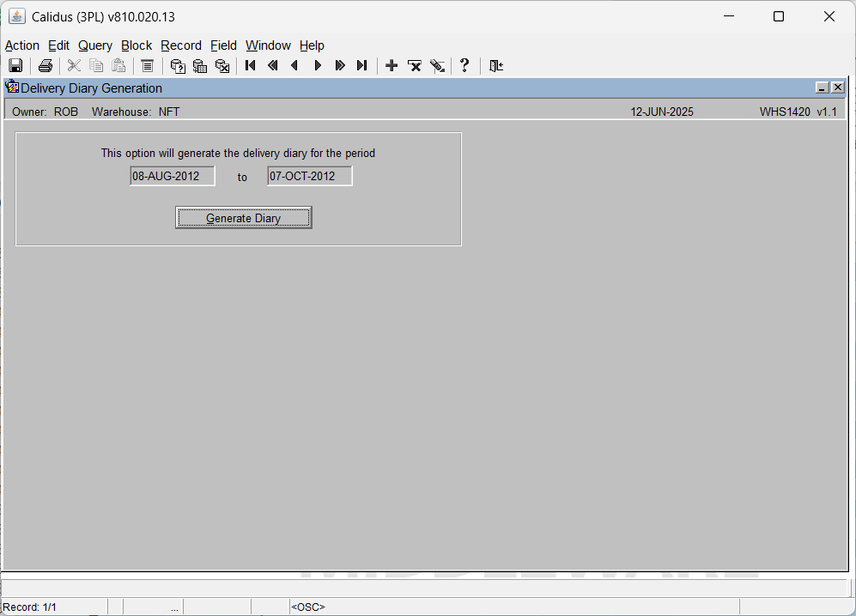Open the Action menu
Screen dimensions: 856x616
click(22, 45)
